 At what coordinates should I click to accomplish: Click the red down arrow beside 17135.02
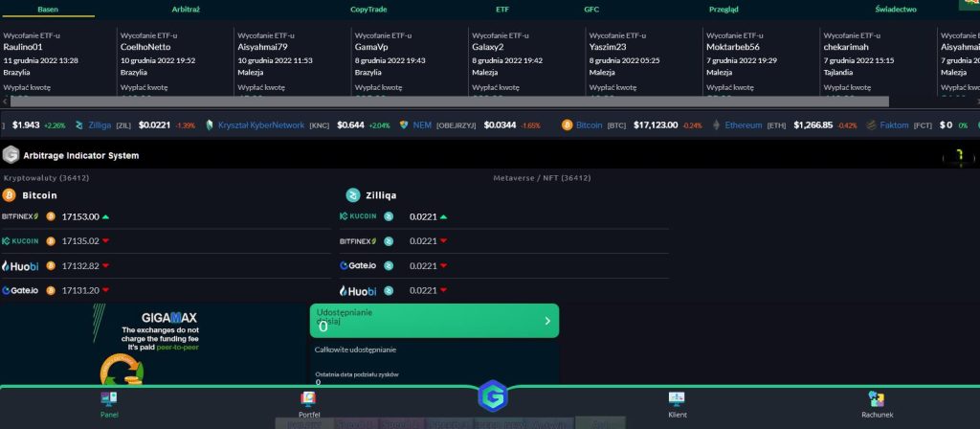105,241
